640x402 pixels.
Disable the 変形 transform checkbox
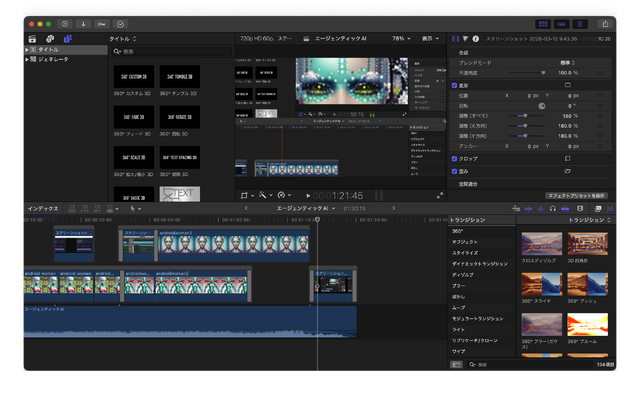click(x=454, y=85)
